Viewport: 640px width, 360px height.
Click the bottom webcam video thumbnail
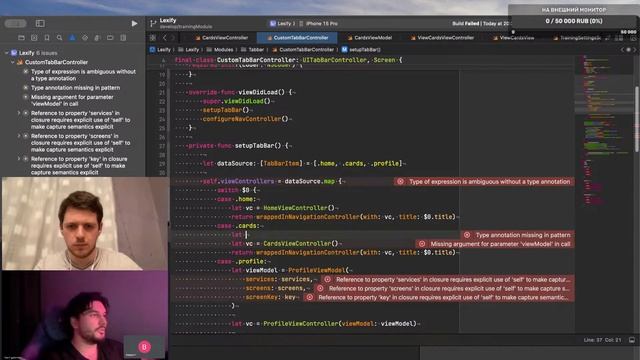tap(84, 315)
